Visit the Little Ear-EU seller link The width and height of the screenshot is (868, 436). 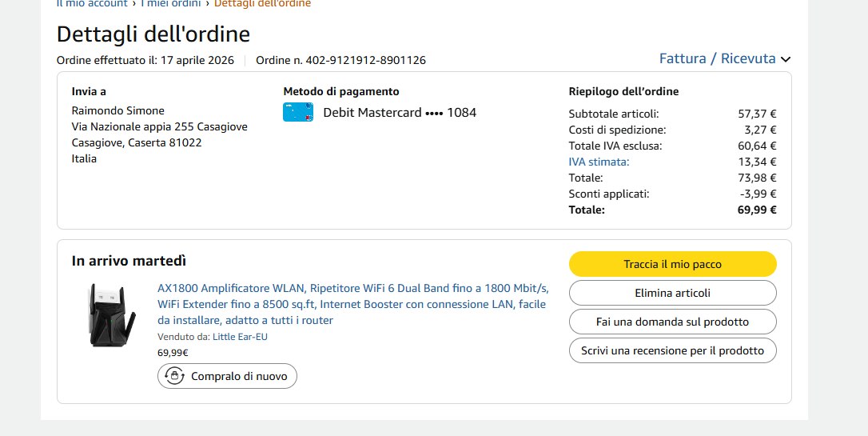(x=240, y=337)
